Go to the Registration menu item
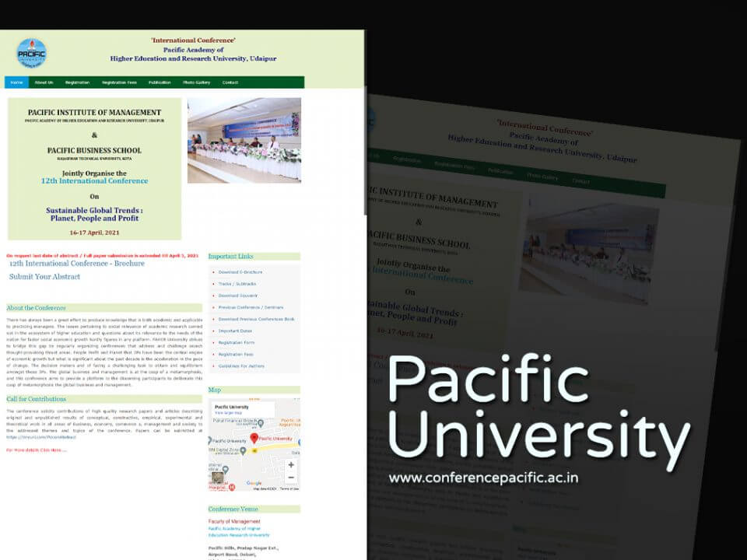Screen dimensions: 747x560 (x=77, y=82)
